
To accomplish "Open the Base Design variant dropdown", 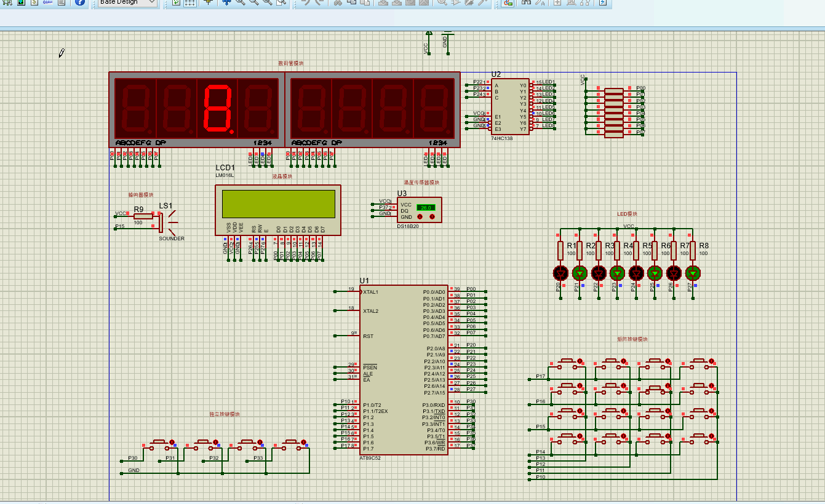I will [127, 2].
